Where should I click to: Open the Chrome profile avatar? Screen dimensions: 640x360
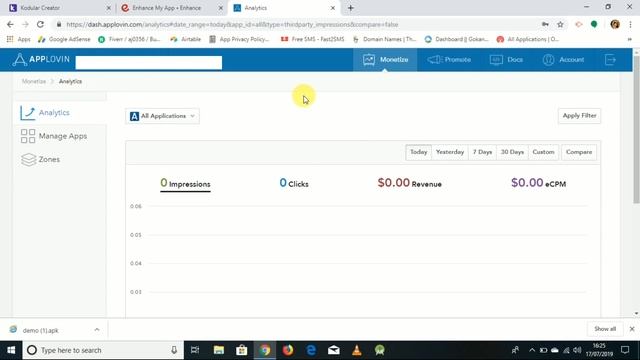pyautogui.click(x=615, y=24)
